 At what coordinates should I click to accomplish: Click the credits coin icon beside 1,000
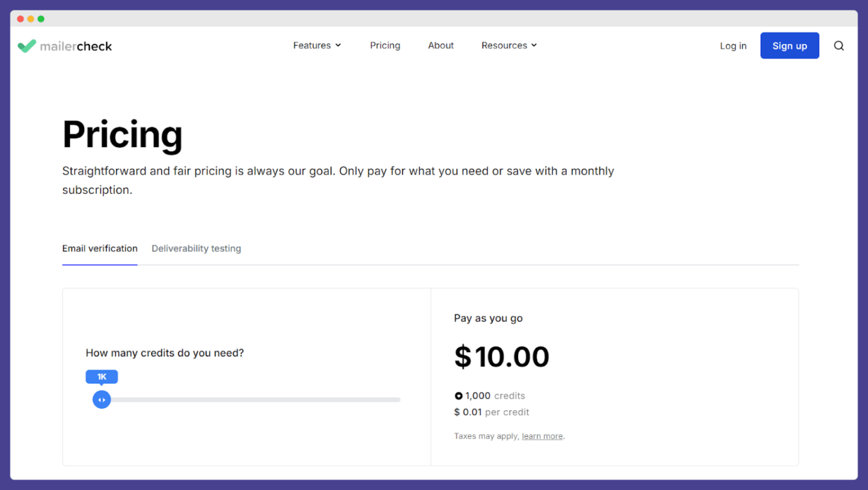click(458, 396)
